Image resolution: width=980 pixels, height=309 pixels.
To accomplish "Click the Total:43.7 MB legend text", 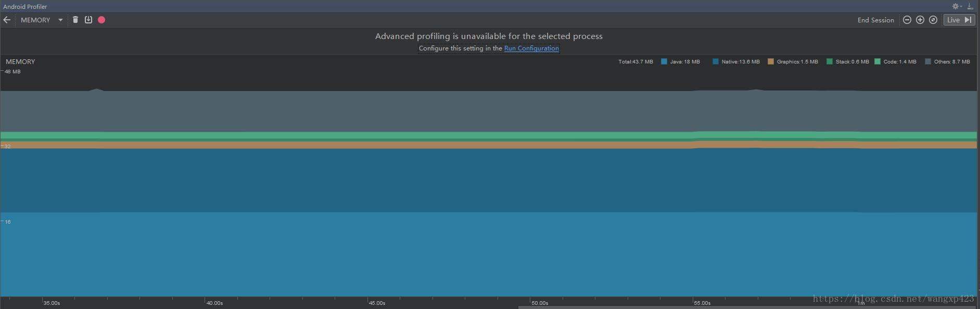I will [x=635, y=61].
